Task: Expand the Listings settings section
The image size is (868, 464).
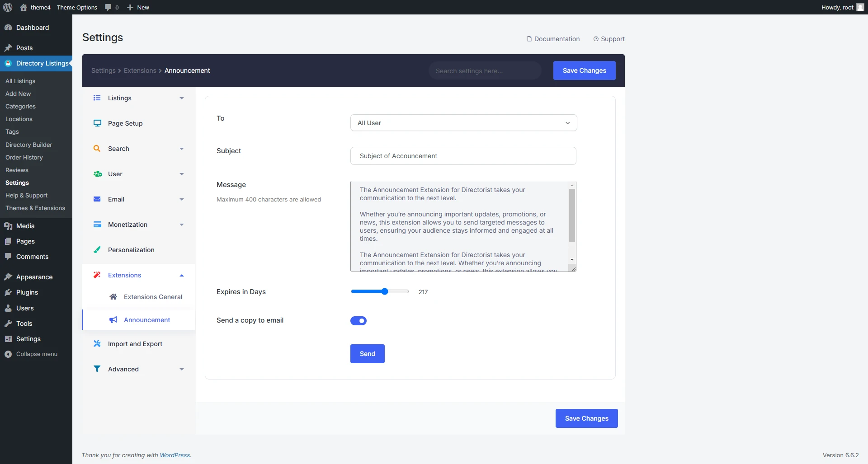Action: 181,98
